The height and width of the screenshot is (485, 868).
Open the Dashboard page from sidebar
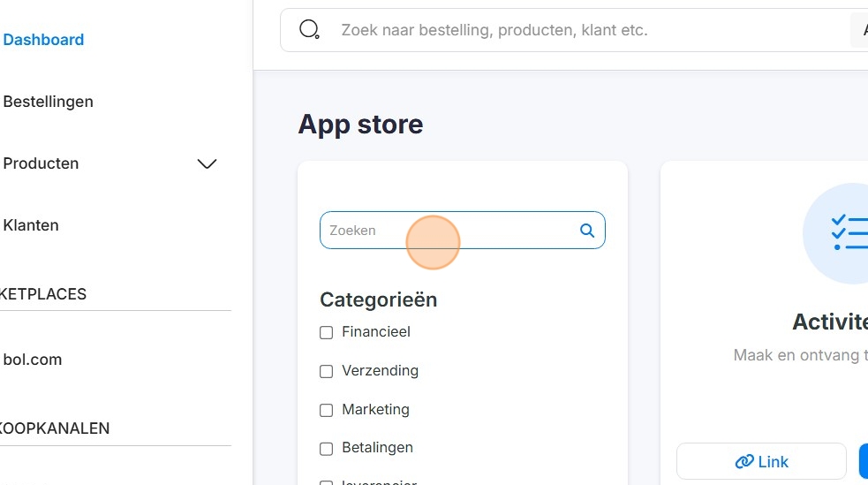pyautogui.click(x=43, y=40)
